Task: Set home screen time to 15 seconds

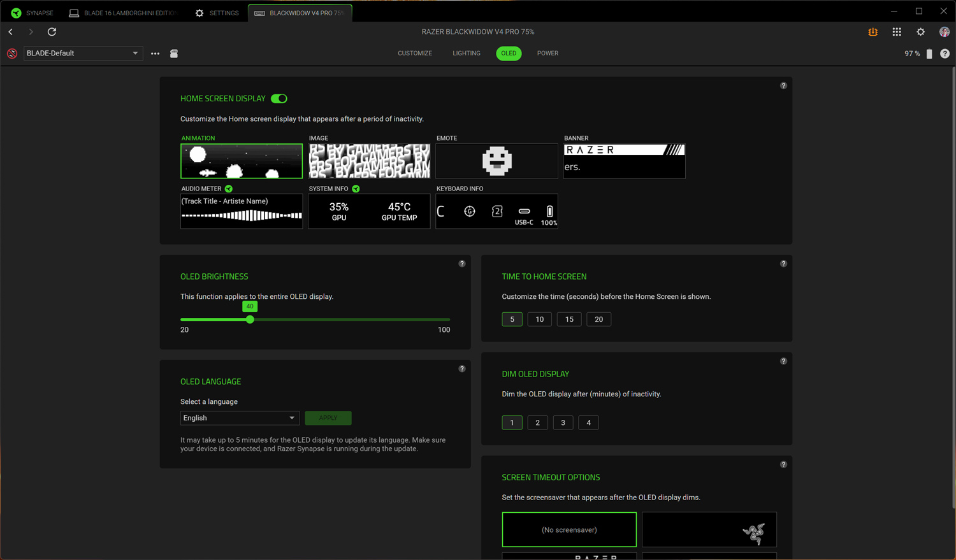Action: pos(569,319)
